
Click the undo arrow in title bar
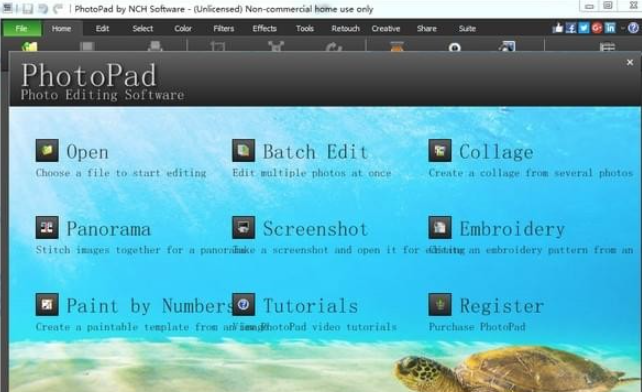pos(43,9)
